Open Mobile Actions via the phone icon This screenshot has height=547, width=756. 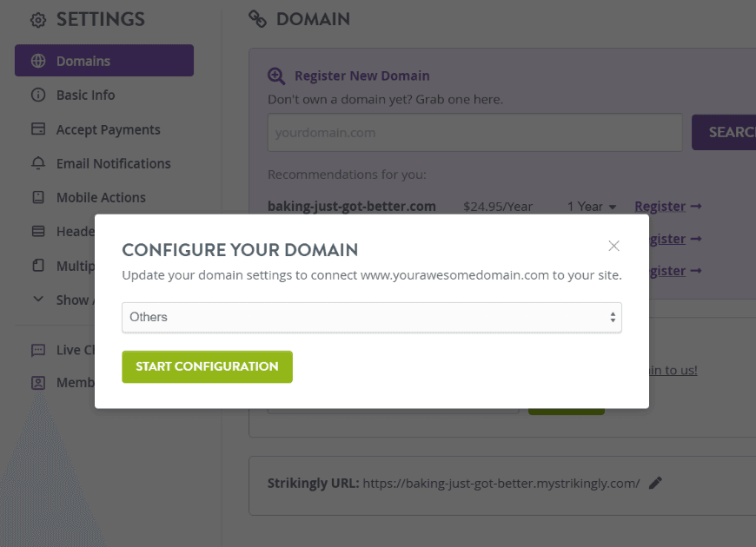[x=38, y=197]
